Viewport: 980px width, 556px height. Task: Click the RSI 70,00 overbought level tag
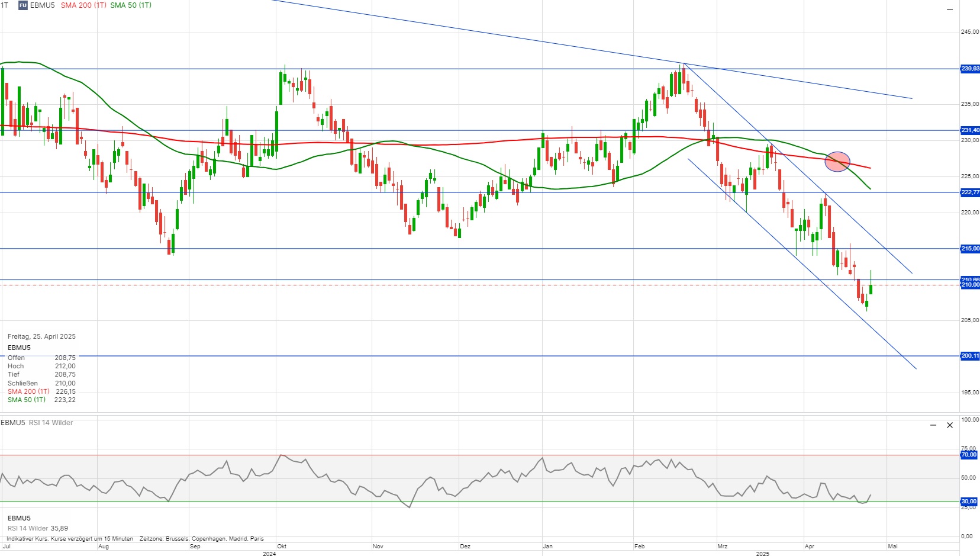pos(969,455)
